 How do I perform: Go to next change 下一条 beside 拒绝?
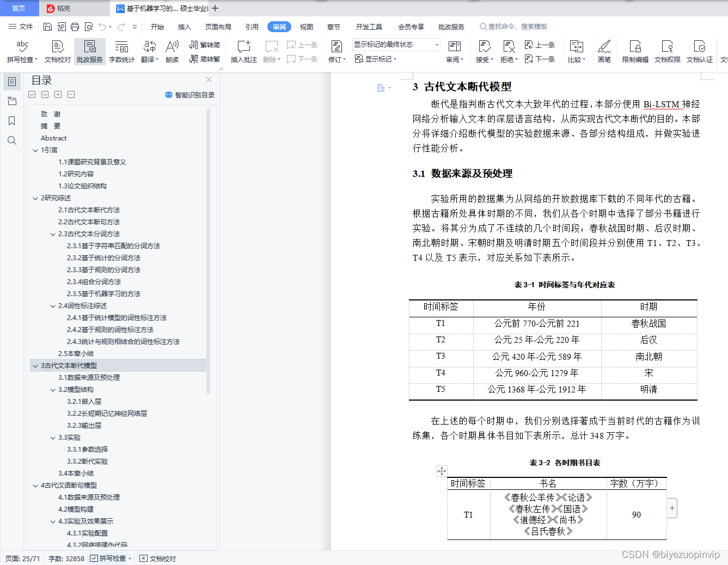click(x=540, y=59)
